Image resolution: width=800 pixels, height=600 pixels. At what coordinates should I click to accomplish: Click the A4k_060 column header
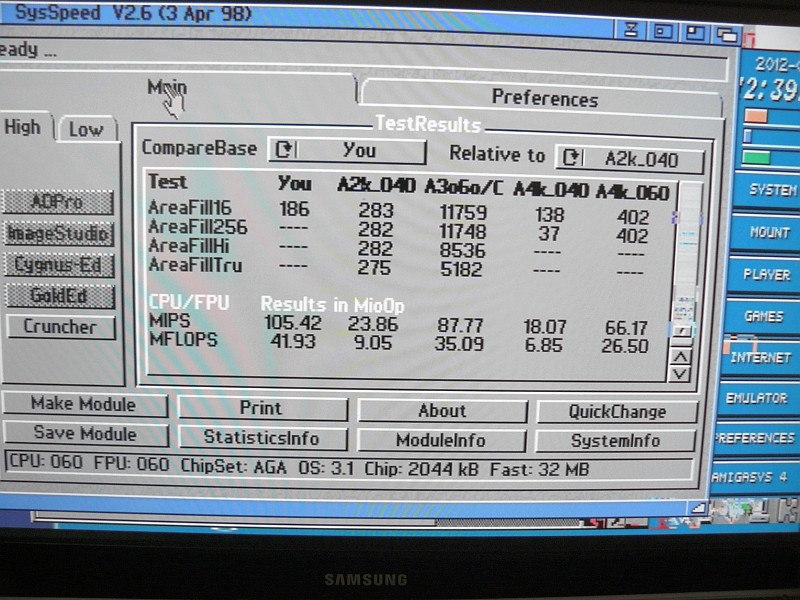pos(633,193)
